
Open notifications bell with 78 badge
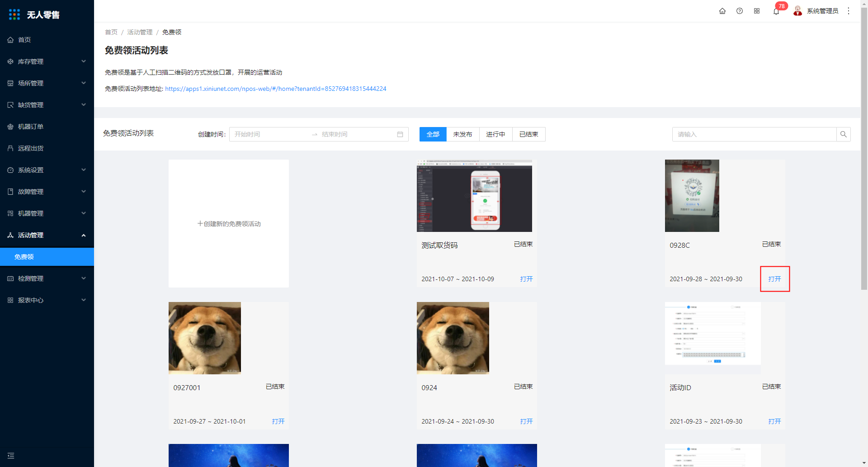point(776,11)
